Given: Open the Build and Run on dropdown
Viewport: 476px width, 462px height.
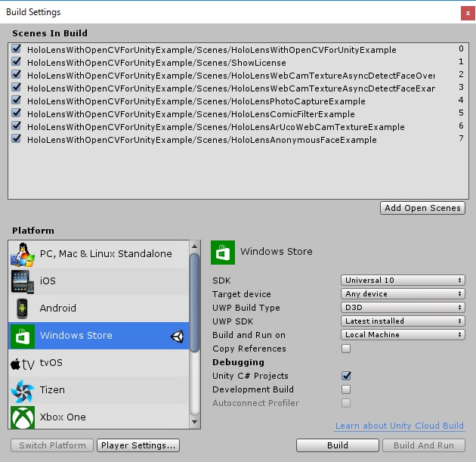Looking at the screenshot, I should click(x=403, y=335).
